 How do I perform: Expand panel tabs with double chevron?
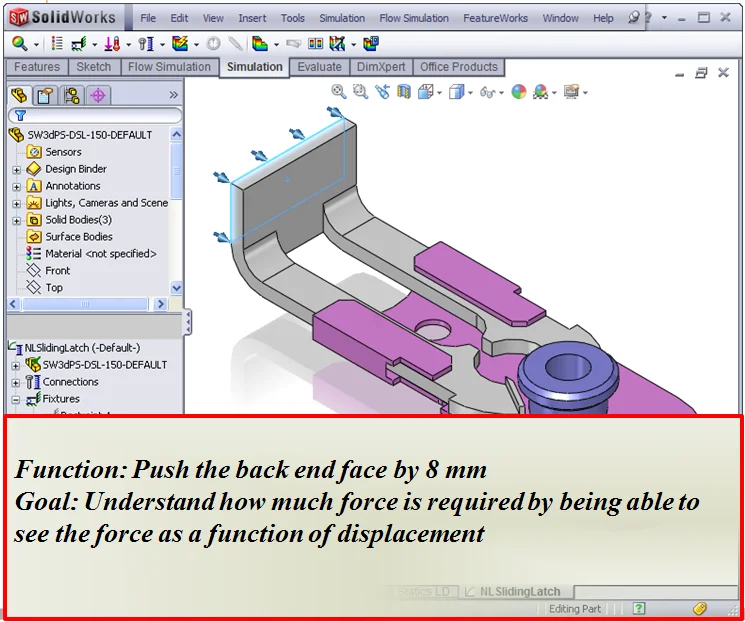pos(173,95)
